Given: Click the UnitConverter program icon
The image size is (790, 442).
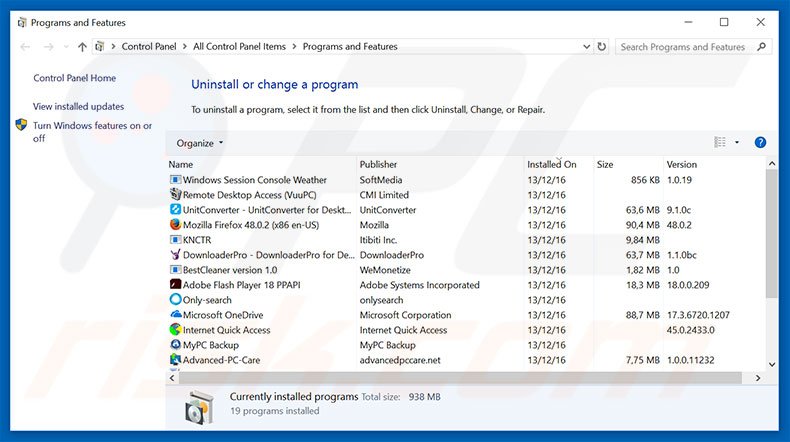Looking at the screenshot, I should pyautogui.click(x=175, y=209).
